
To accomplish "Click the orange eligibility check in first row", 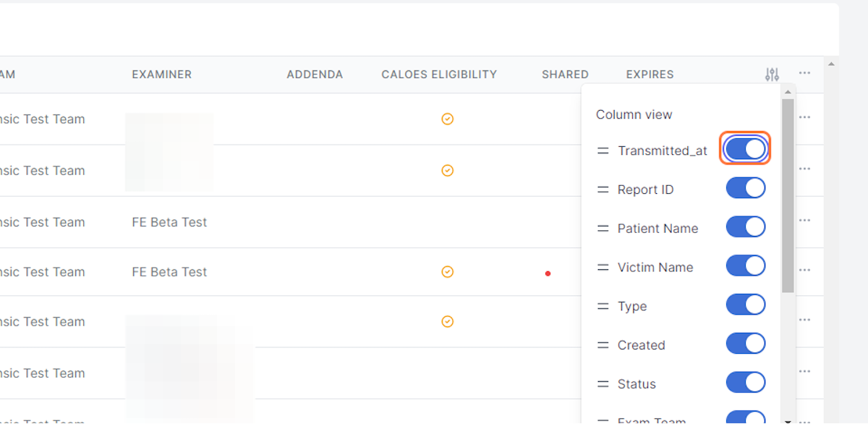I will pyautogui.click(x=447, y=119).
